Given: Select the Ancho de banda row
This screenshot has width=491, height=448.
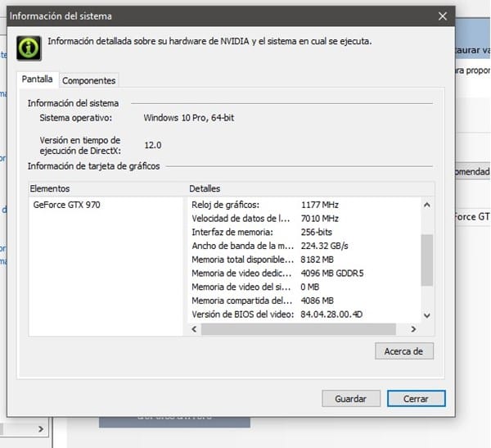Looking at the screenshot, I should pyautogui.click(x=304, y=246).
